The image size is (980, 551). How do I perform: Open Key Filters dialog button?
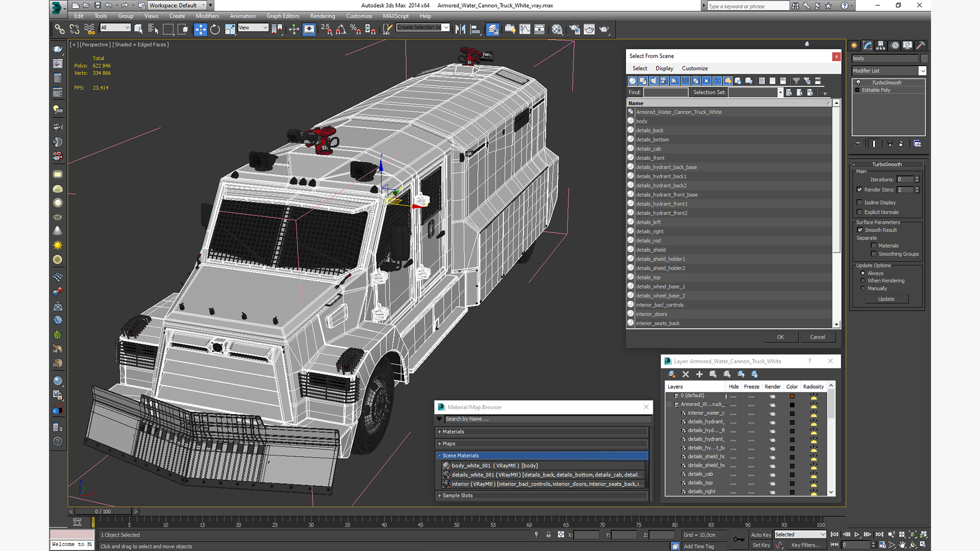(x=805, y=545)
